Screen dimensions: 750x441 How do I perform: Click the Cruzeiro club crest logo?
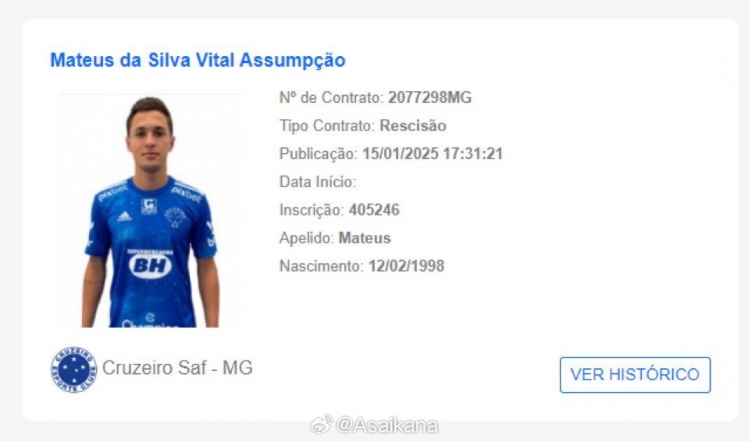click(74, 369)
